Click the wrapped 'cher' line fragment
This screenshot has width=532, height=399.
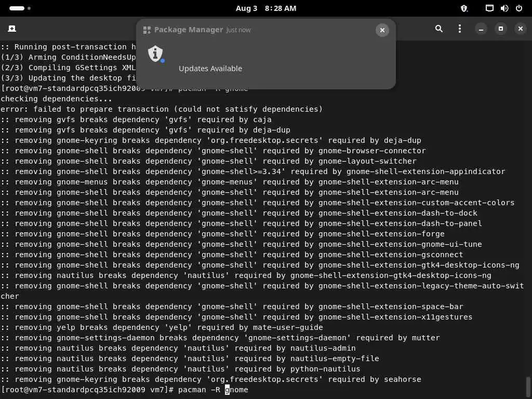click(10, 296)
